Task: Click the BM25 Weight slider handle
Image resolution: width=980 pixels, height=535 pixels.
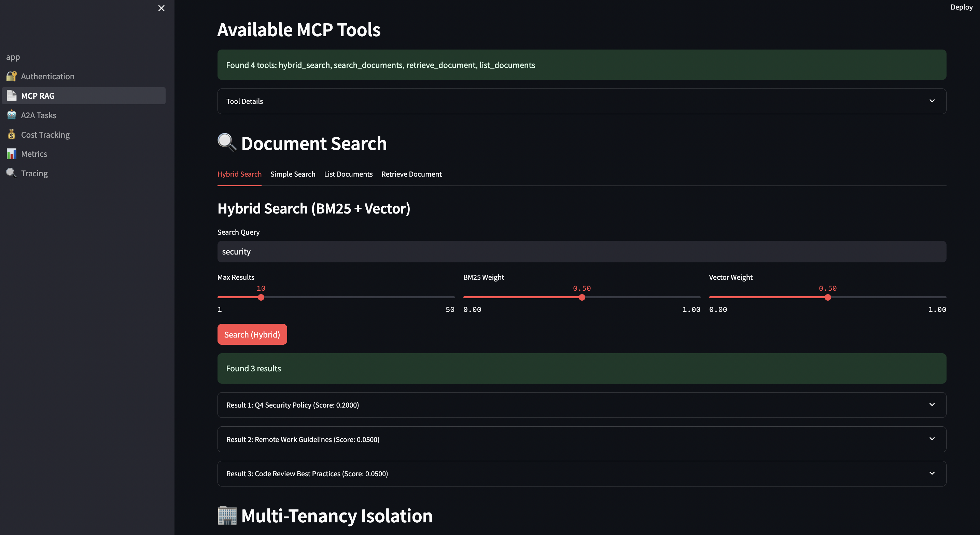Action: (x=582, y=297)
